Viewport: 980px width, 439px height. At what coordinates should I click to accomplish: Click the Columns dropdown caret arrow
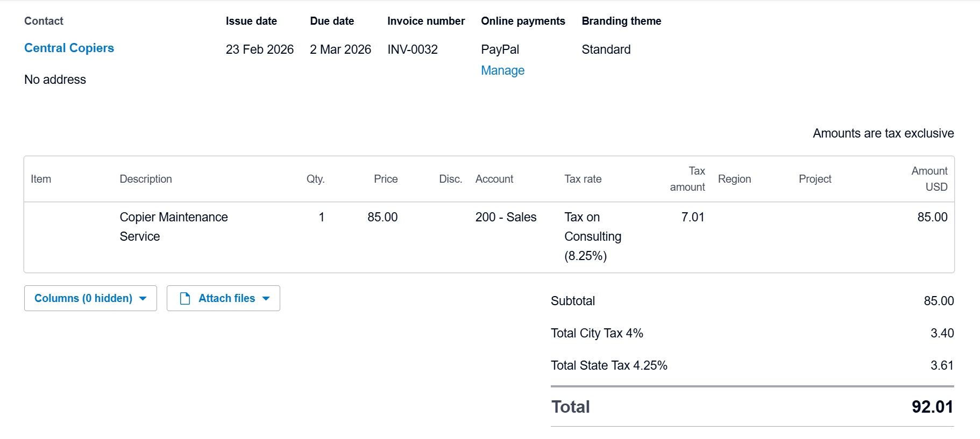(143, 298)
